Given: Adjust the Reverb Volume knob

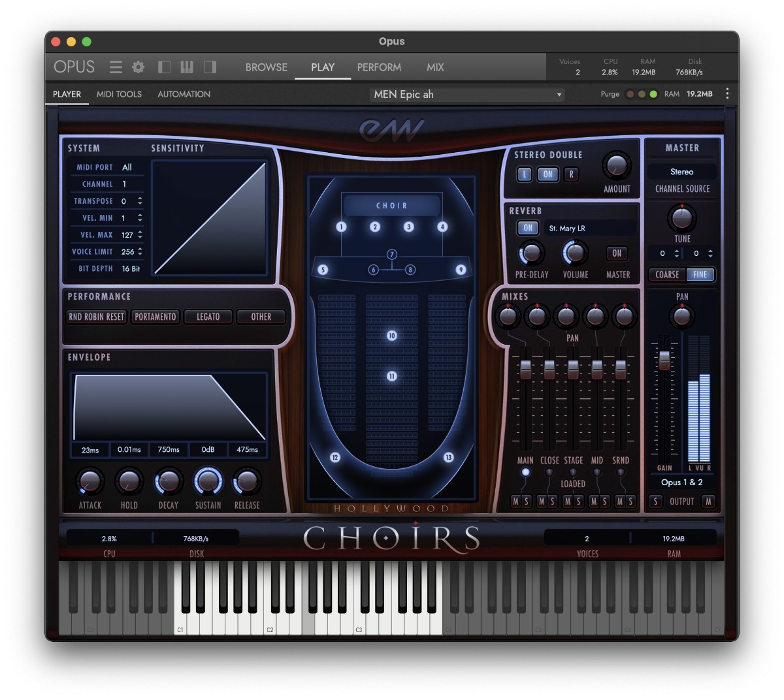Looking at the screenshot, I should pos(575,253).
